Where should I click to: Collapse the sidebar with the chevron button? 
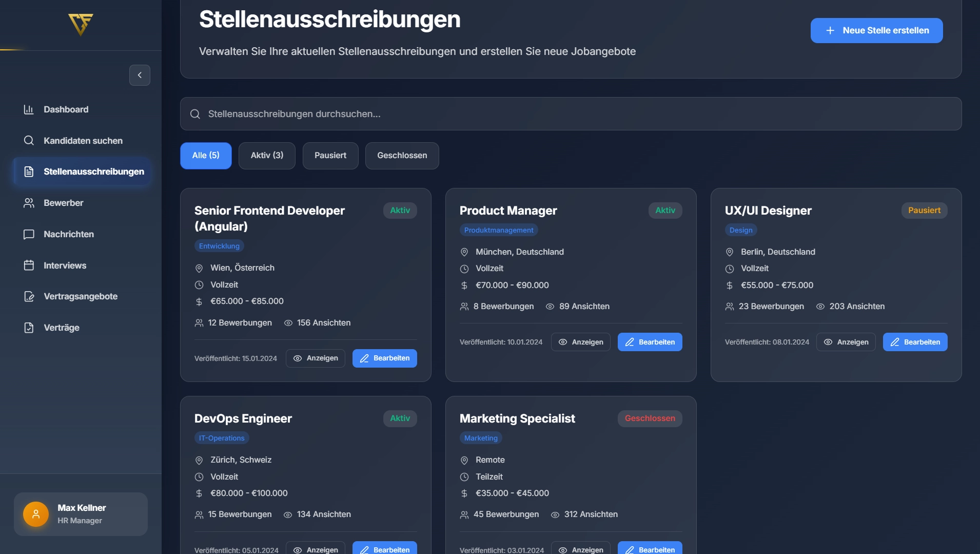point(140,75)
